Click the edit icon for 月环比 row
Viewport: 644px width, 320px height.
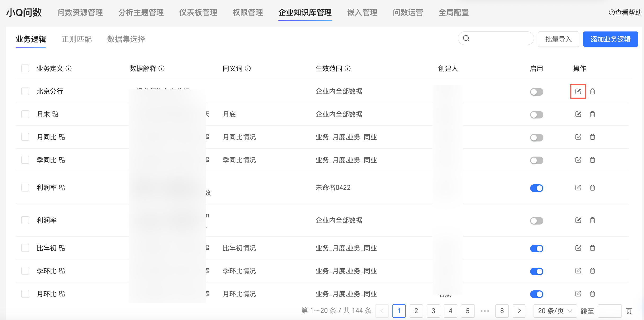(x=578, y=294)
